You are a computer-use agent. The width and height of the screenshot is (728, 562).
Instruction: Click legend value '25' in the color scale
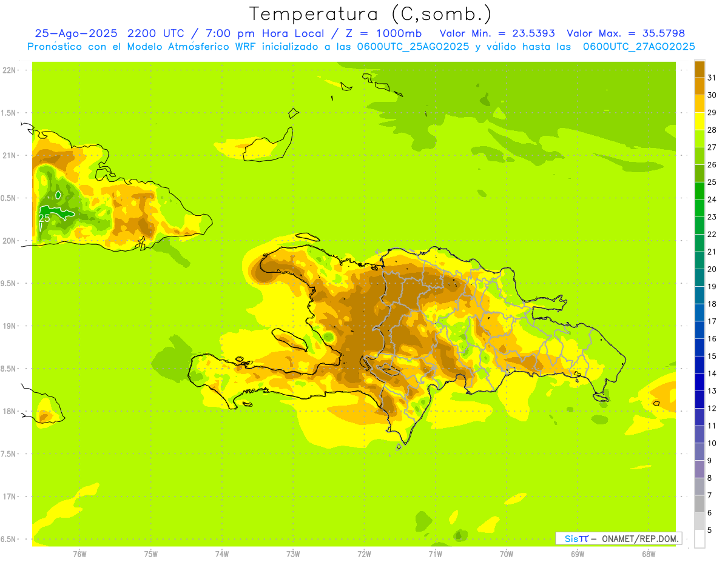[x=712, y=182]
